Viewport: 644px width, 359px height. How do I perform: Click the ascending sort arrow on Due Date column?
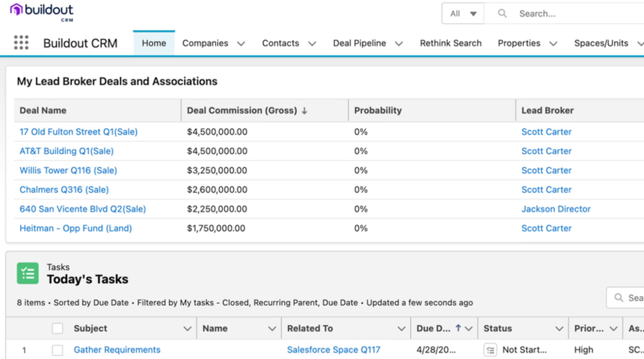[458, 328]
